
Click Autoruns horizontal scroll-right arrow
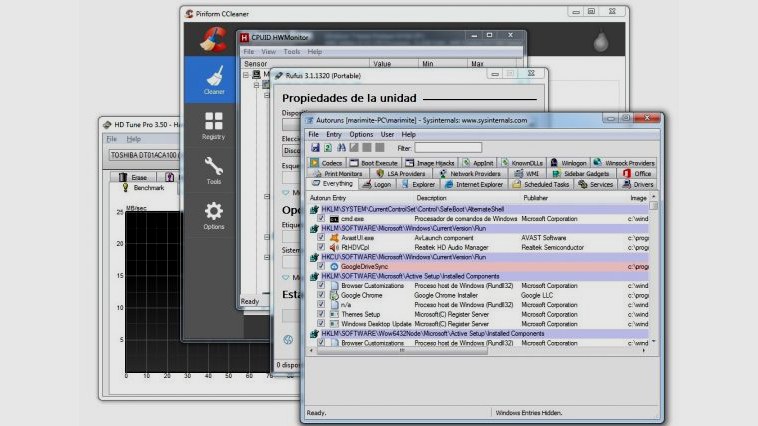[x=644, y=351]
